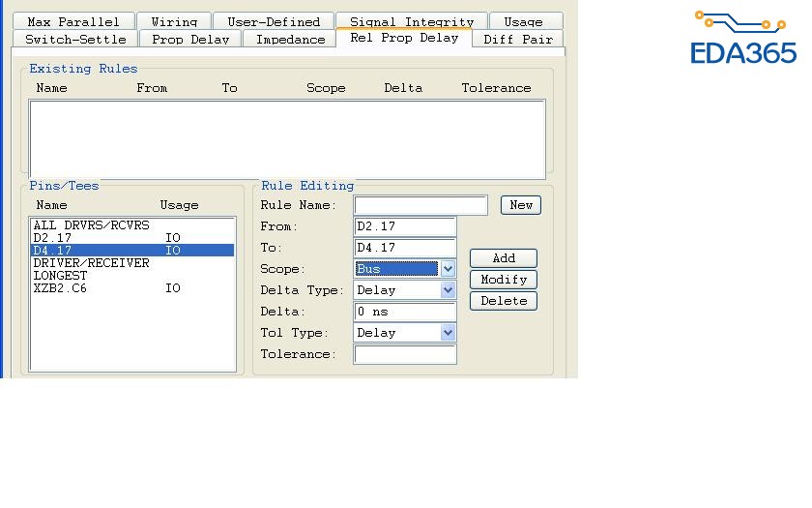Select ALL DRVRS/RCVRS in Pins/Tees list
Screen dimensions: 812x508
point(132,224)
